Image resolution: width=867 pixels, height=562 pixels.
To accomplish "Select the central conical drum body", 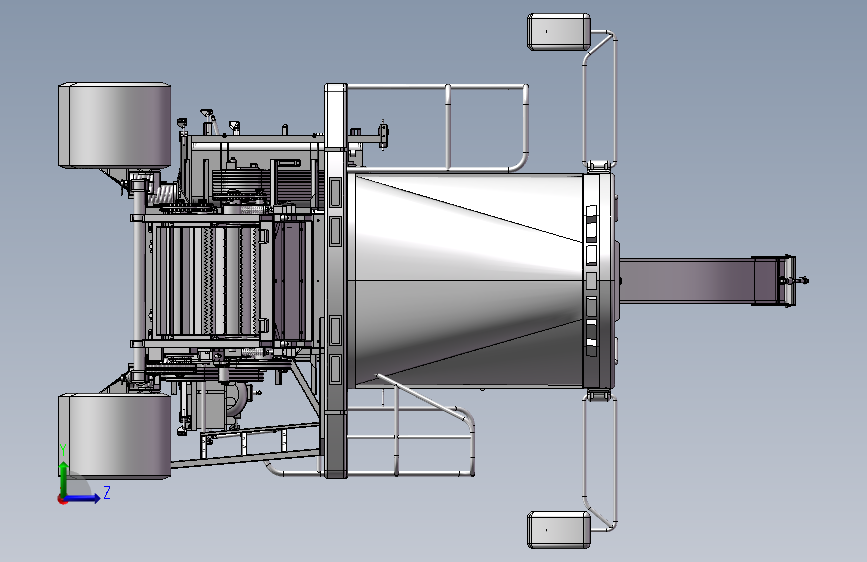I will click(x=467, y=280).
